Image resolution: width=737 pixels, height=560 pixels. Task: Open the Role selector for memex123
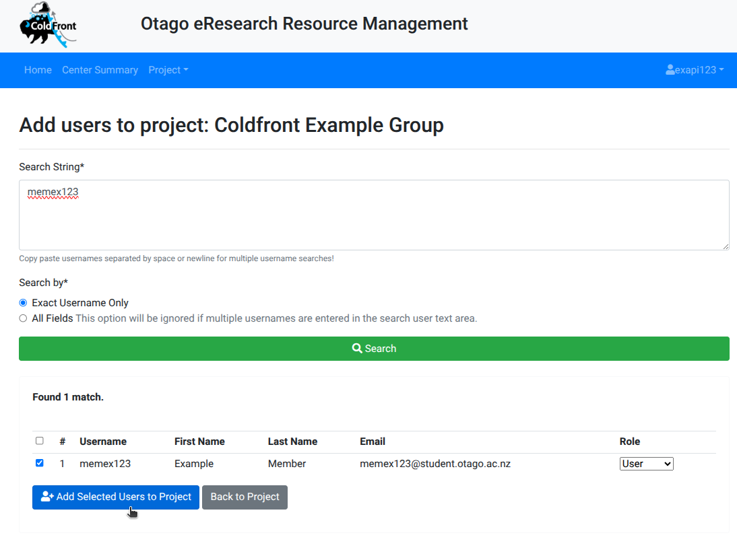pos(646,464)
